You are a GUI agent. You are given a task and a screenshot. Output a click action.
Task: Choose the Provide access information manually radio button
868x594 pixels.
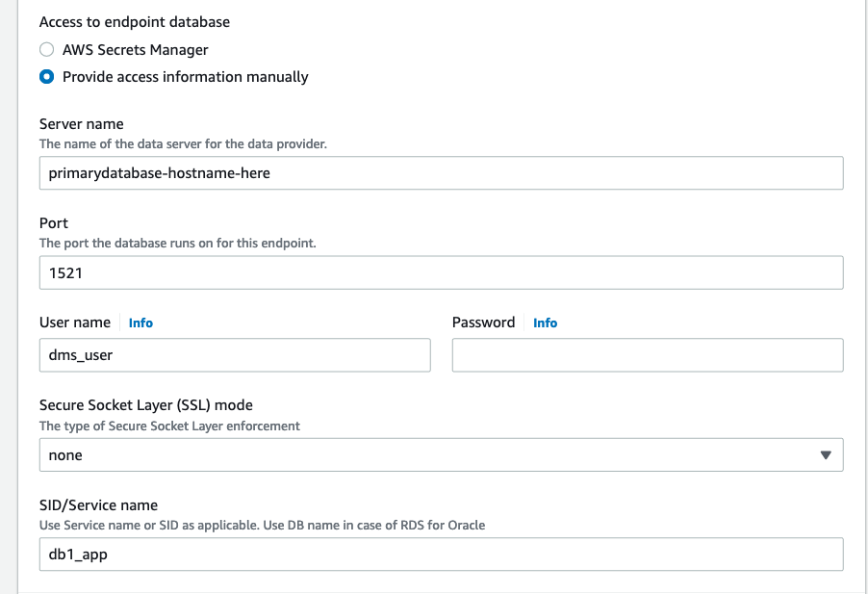pos(46,77)
